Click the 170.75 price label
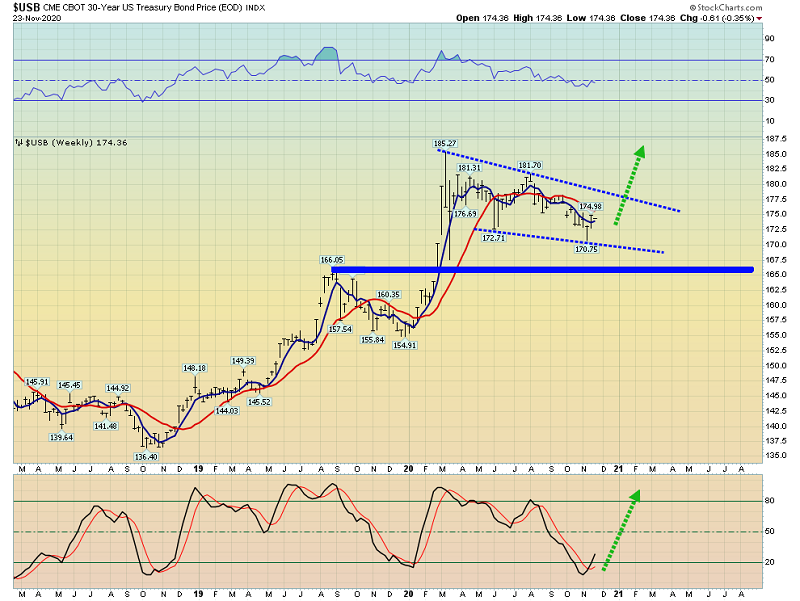Viewport: 800px width, 601px height. [x=586, y=249]
